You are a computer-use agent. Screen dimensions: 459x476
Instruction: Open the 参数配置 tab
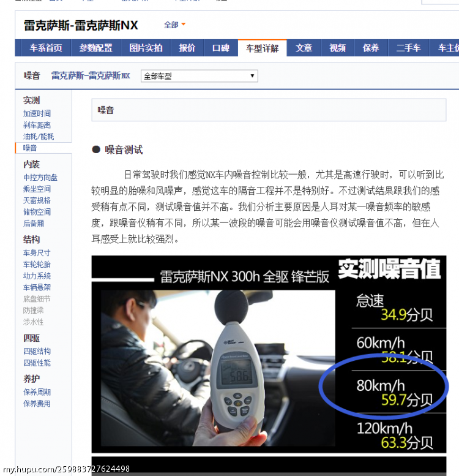[x=96, y=48]
